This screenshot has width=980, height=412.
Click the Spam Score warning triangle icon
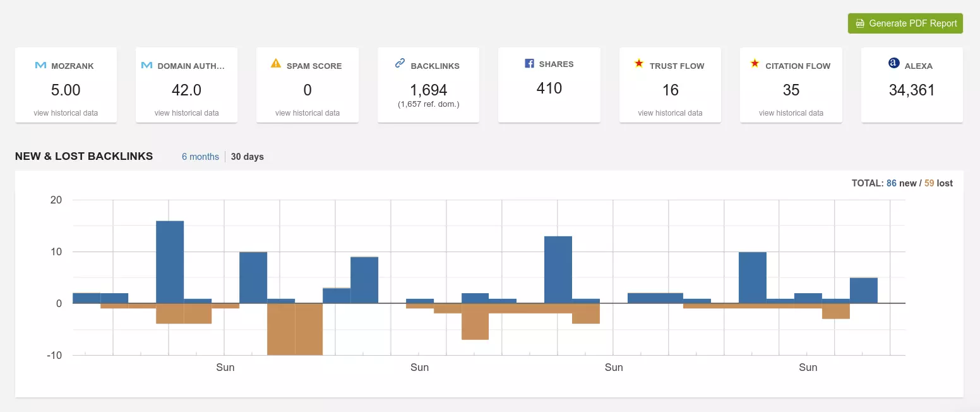276,63
